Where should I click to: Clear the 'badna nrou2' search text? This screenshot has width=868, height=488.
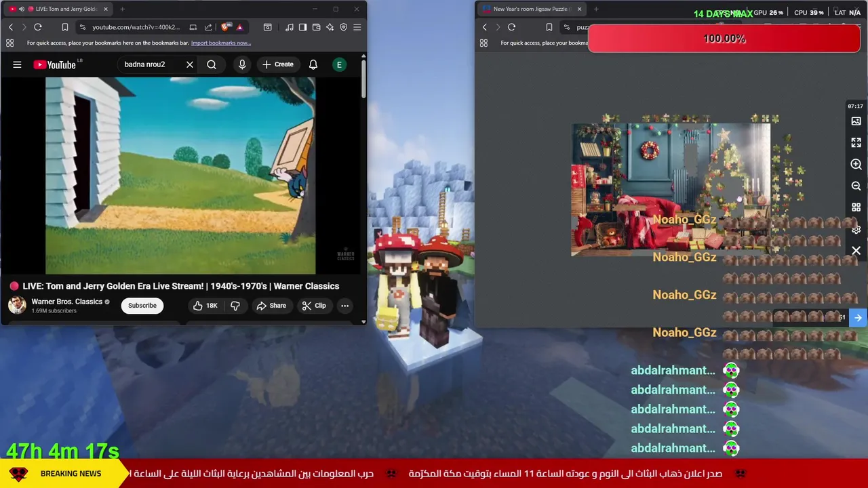190,64
